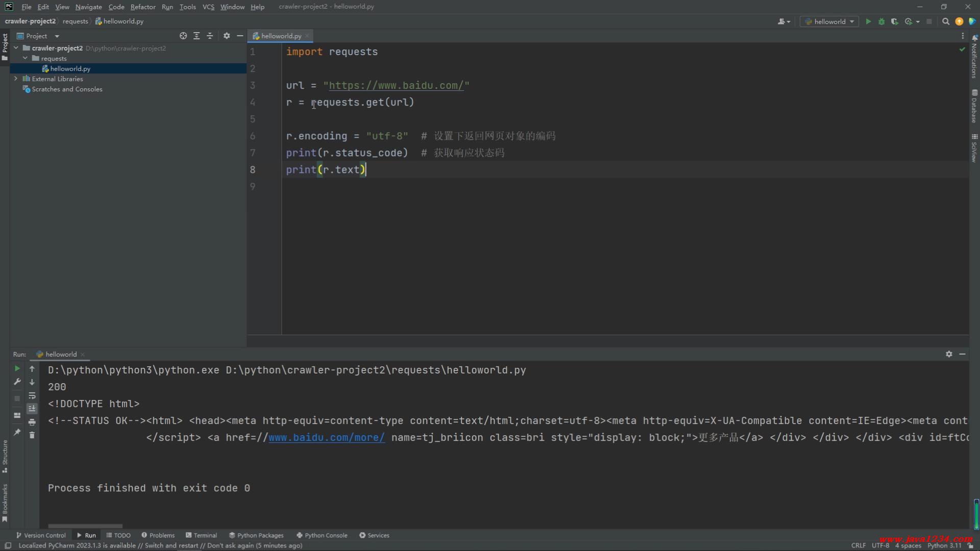The width and height of the screenshot is (980, 551).
Task: Move down the stack trace arrow
Action: [x=32, y=382]
